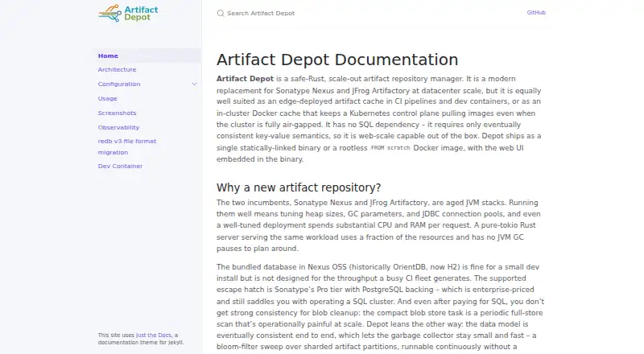
Task: Follow the Just the Docs link
Action: [154, 335]
